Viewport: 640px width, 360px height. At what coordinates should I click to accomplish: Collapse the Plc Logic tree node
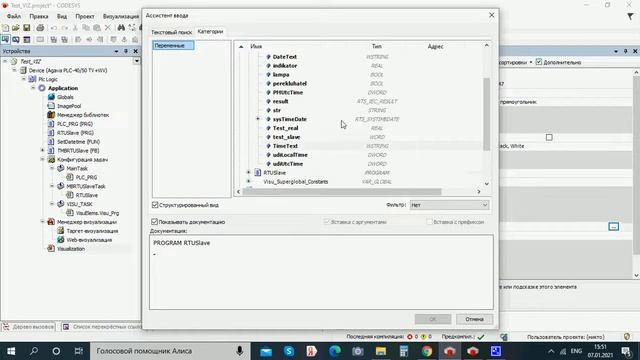click(24, 79)
